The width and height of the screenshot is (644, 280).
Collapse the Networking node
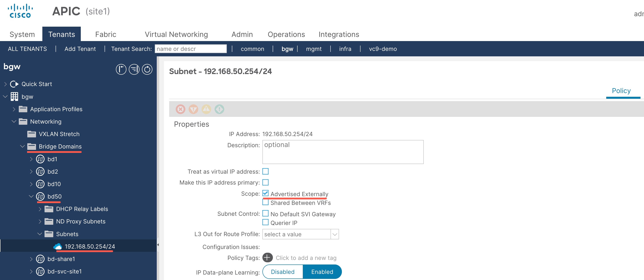click(14, 122)
